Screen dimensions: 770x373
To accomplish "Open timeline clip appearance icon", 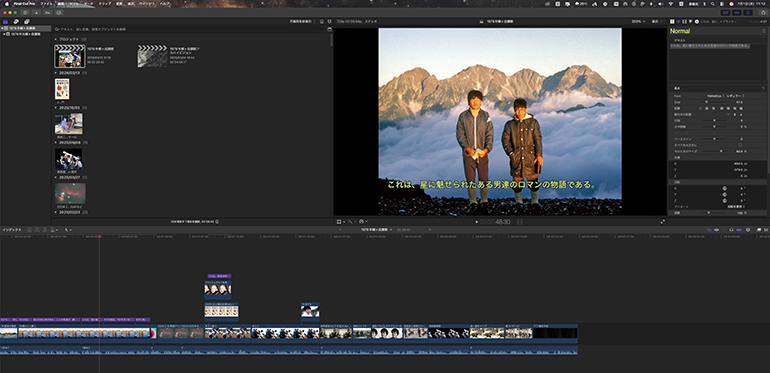I will pyautogui.click(x=748, y=230).
